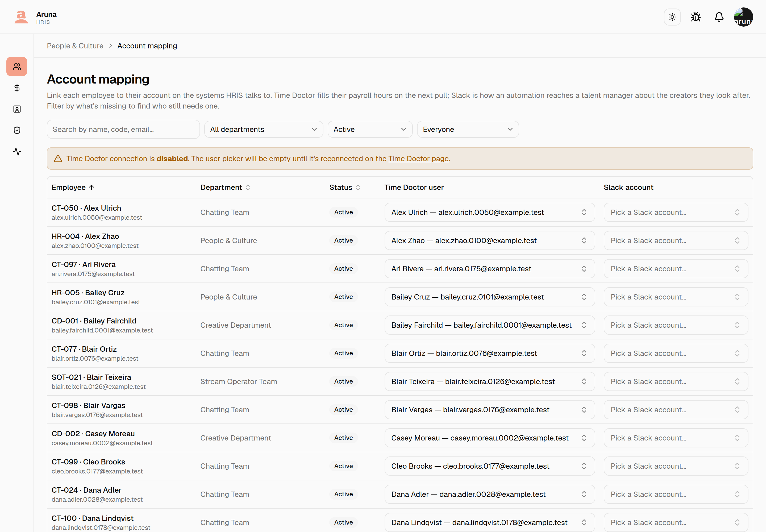Open Dana Lindqvist's Time Doctor user picker
The width and height of the screenshot is (766, 532).
click(x=489, y=522)
